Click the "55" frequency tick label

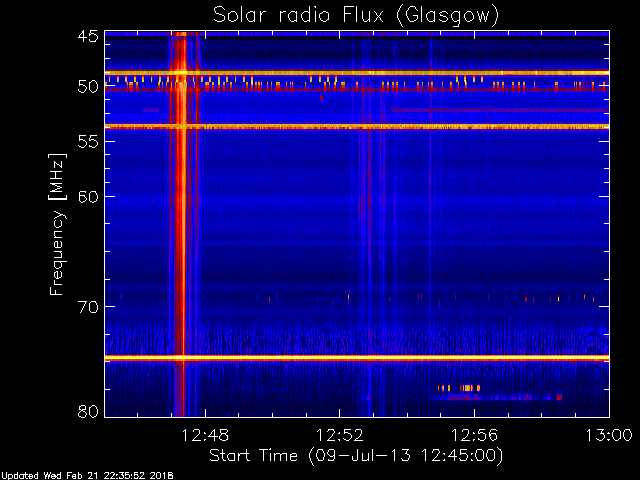point(88,142)
